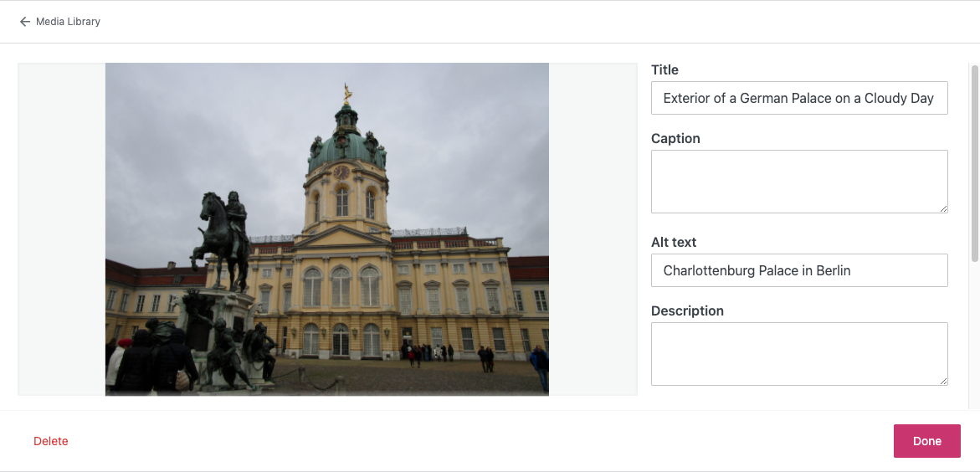Click the back arrow icon beside Media Library
Screen dimensions: 980x472
(24, 22)
